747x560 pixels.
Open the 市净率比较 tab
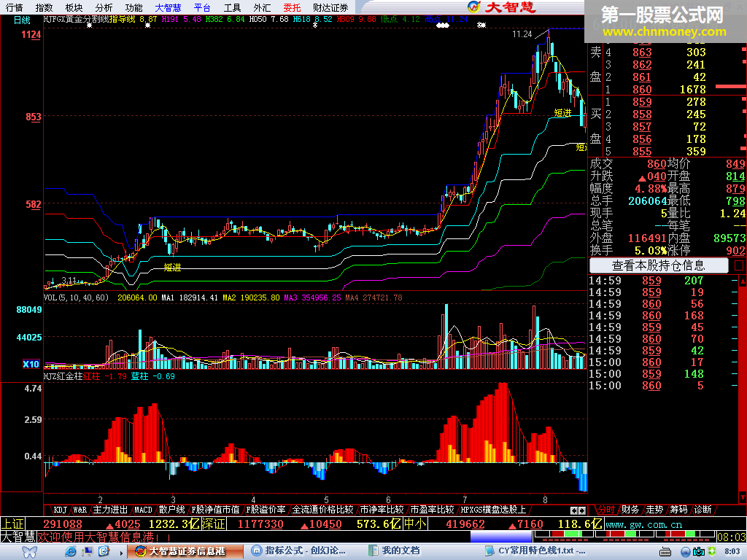click(x=382, y=510)
